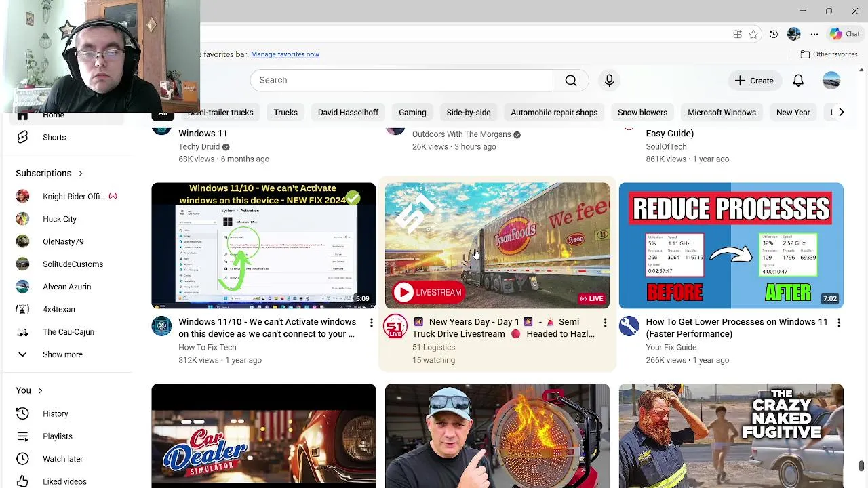Open The Cau-Cajun subscription channel
The image size is (868, 488).
68,332
